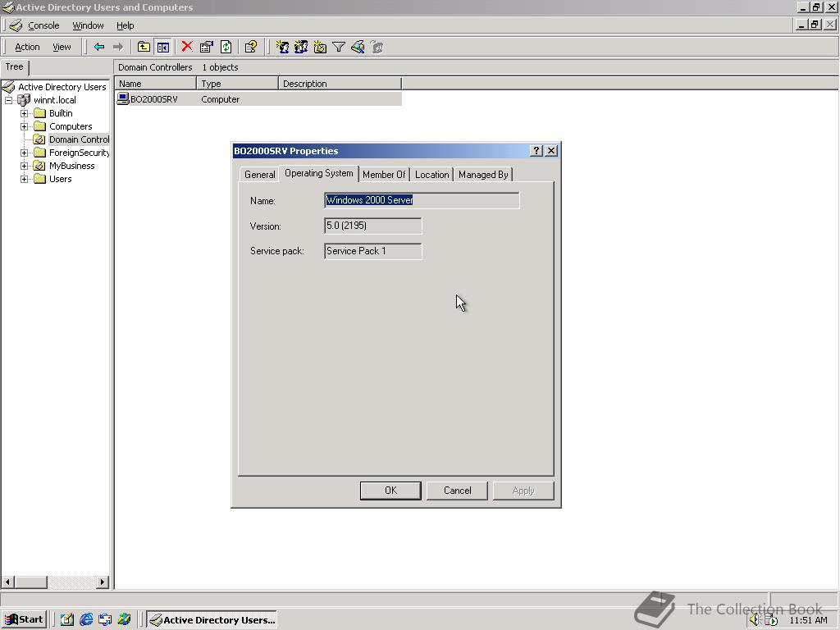Select the Computers folder in tree
840x630 pixels.
pos(71,126)
